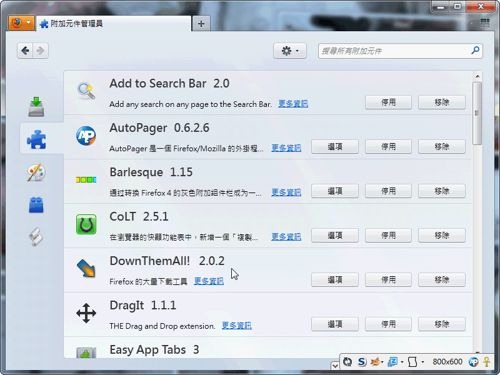Click 停用 for DragIt
Image resolution: width=500 pixels, height=375 pixels.
coord(388,324)
